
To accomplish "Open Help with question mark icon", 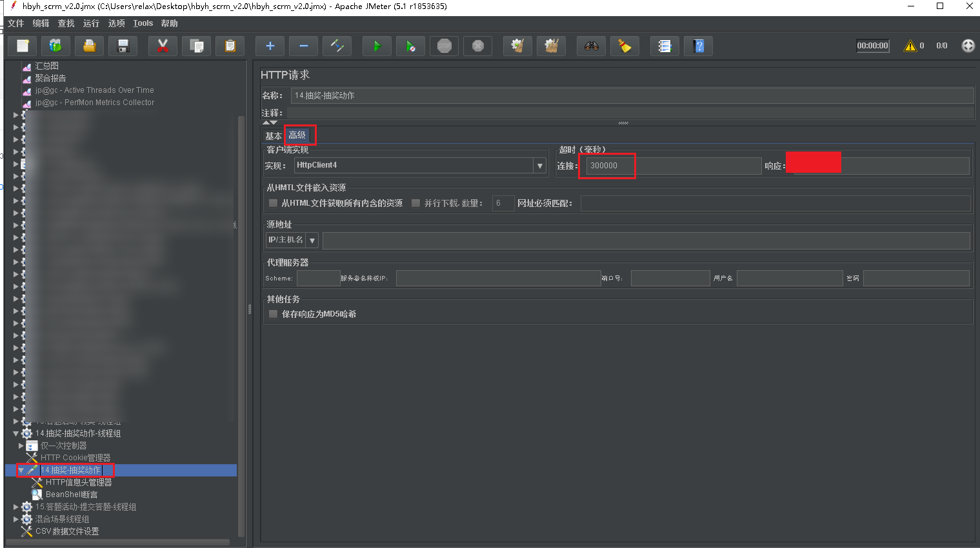I will [699, 46].
